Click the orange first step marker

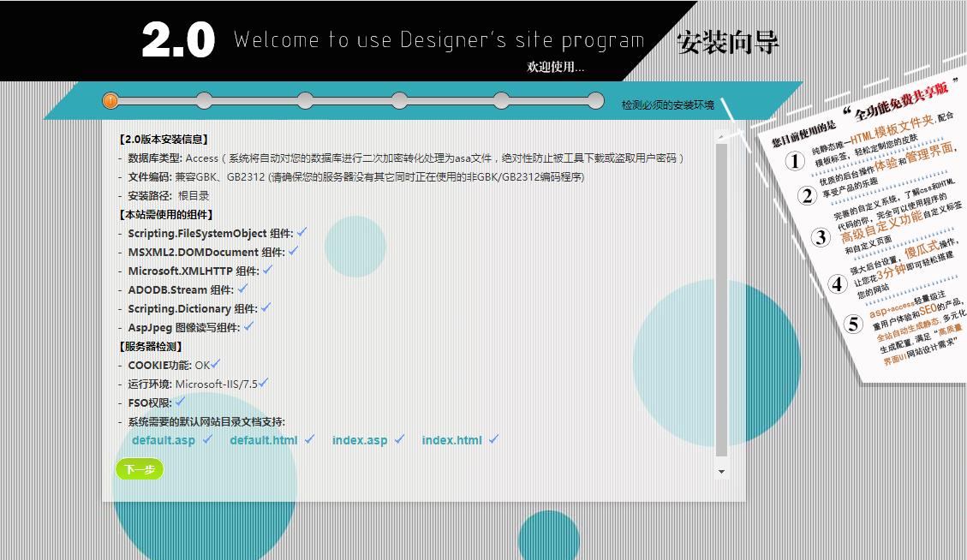tap(110, 100)
